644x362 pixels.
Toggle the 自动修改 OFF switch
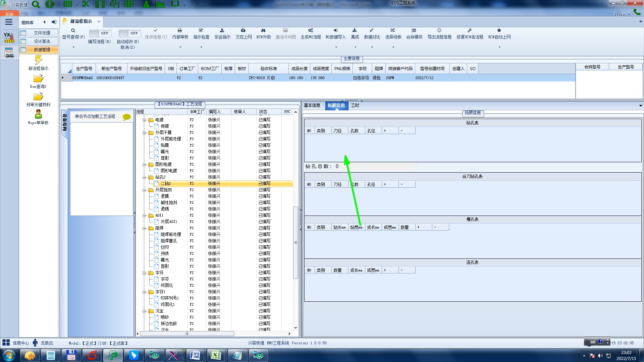pyautogui.click(x=129, y=33)
